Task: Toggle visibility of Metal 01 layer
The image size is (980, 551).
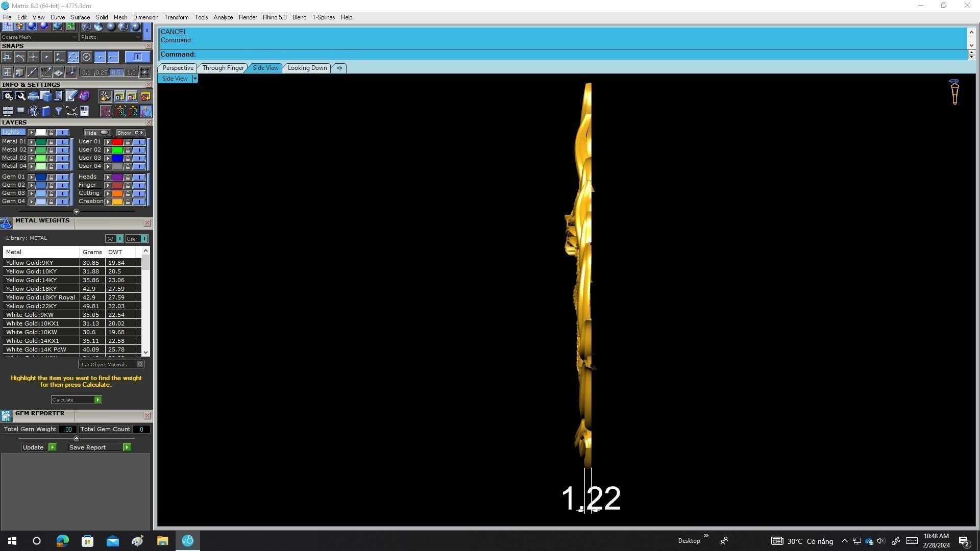Action: [x=62, y=142]
